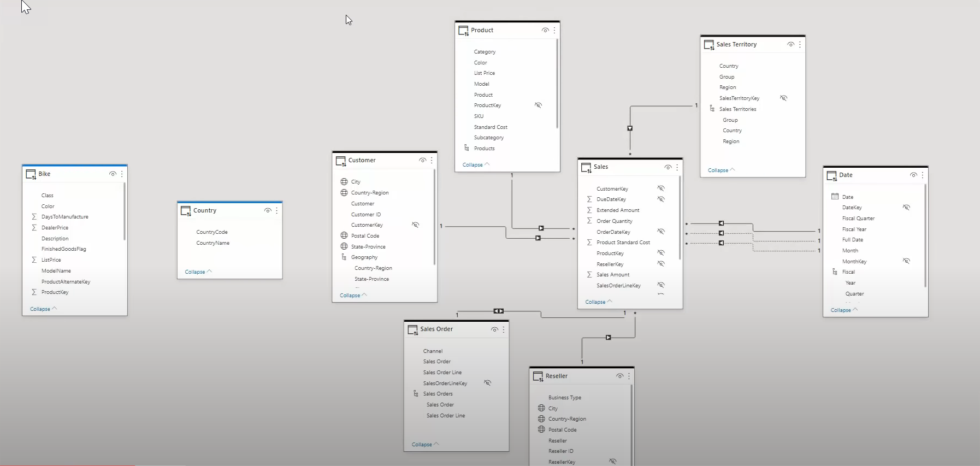
Task: Select the Sales to Sales Territory relationship arrow
Action: tap(630, 128)
